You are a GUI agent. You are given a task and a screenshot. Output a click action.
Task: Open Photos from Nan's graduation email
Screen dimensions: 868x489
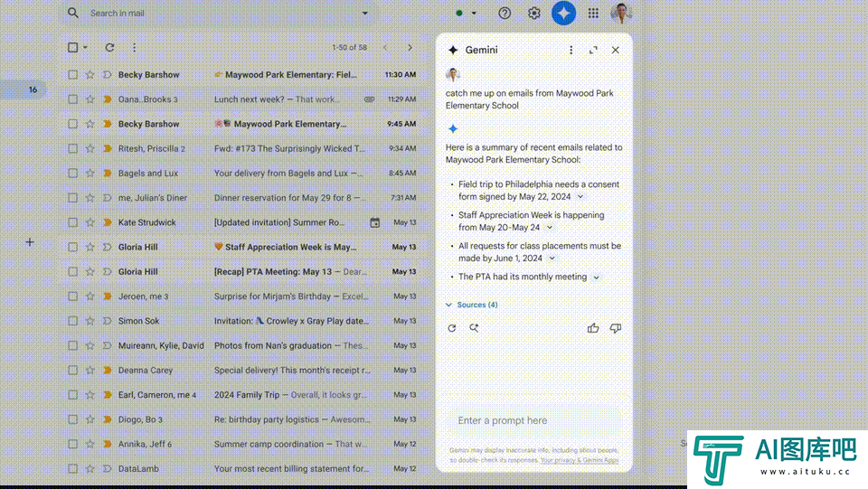tap(290, 345)
